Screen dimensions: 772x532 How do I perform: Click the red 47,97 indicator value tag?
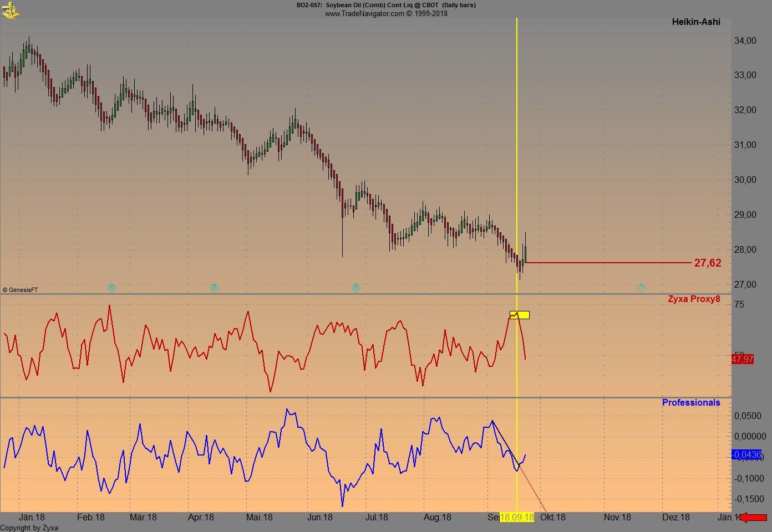(742, 360)
